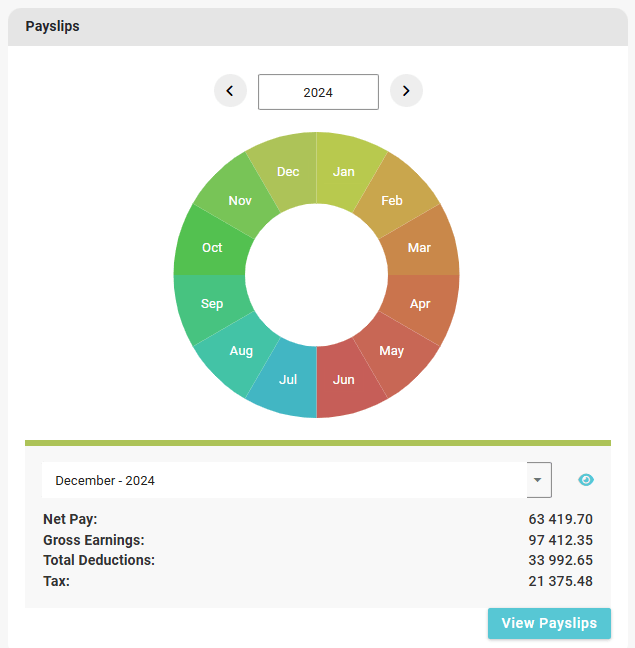Select the Jan segment in the donut chart
The width and height of the screenshot is (635, 648).
[x=344, y=171]
